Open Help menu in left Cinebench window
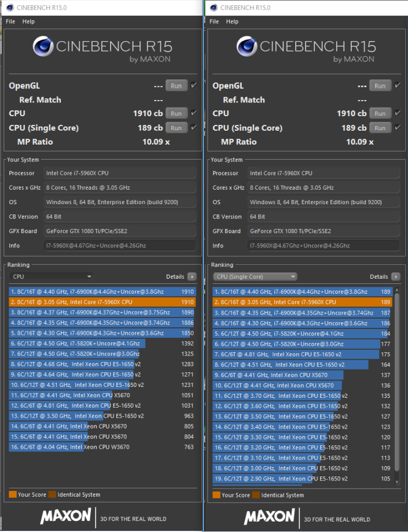Viewport: 408px width, 532px height. pos(28,21)
